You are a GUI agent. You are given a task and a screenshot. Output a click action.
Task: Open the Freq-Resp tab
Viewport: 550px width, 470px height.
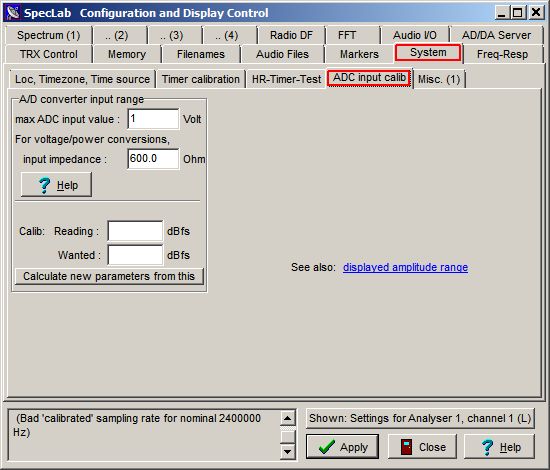click(502, 54)
